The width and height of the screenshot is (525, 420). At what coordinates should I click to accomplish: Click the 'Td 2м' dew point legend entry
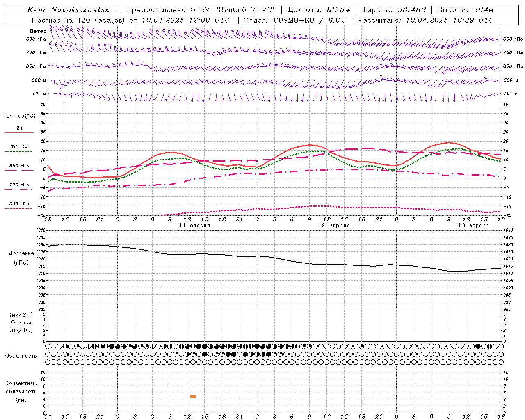[x=19, y=148]
